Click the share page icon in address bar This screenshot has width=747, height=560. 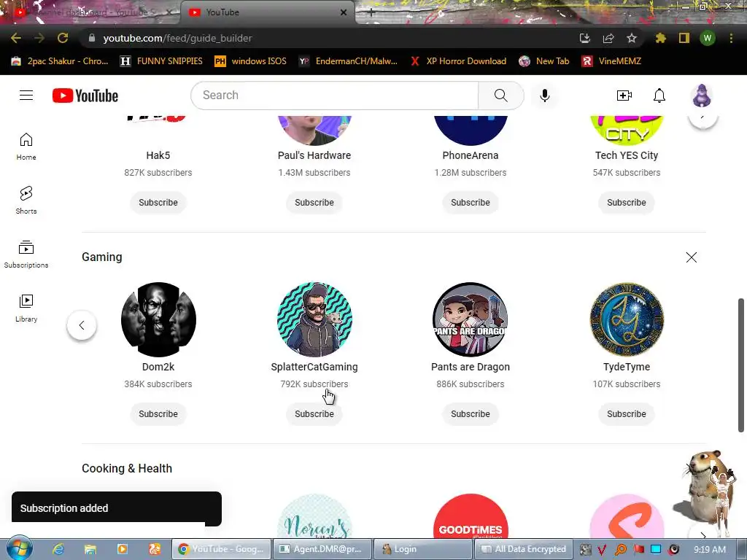click(608, 38)
